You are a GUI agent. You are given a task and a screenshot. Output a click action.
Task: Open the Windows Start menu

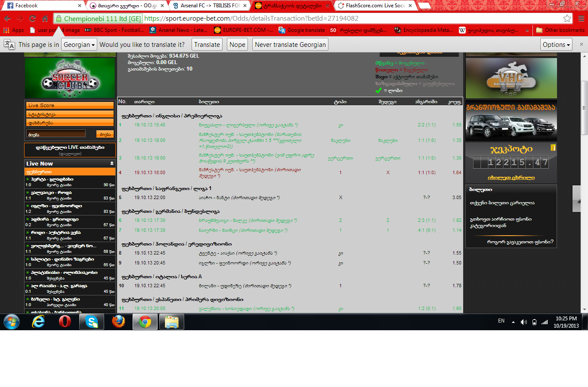tap(12, 322)
